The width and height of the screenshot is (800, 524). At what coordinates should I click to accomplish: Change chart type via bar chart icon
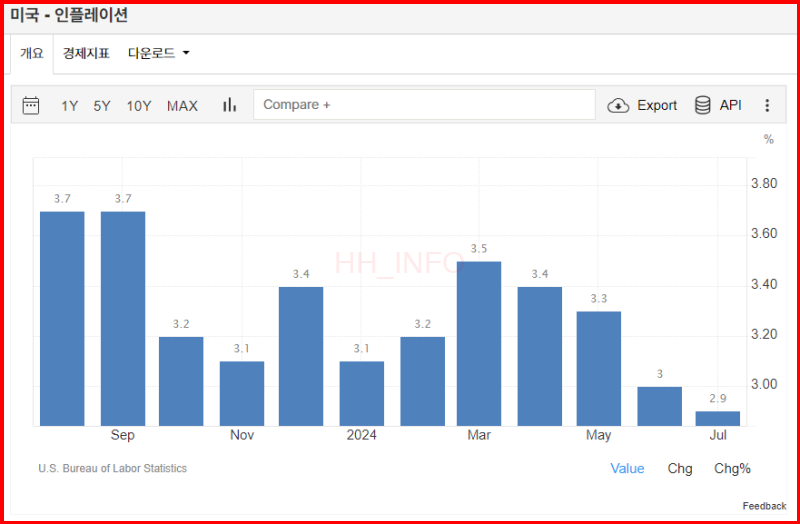click(230, 105)
